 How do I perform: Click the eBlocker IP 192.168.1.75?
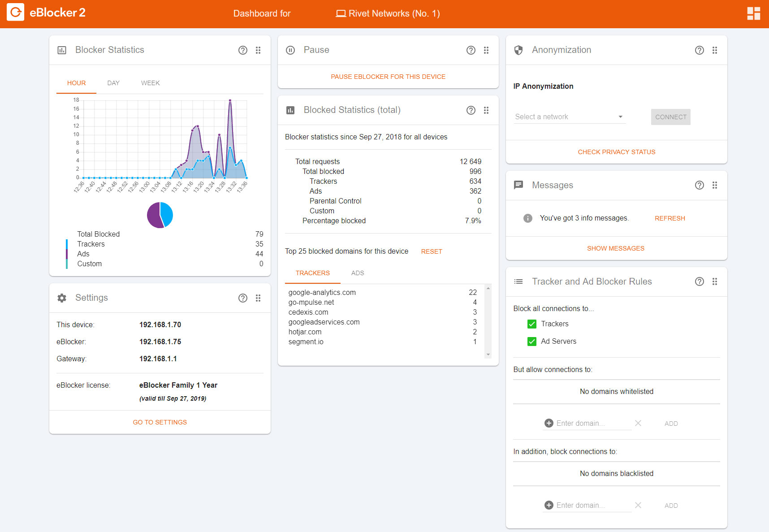tap(160, 342)
